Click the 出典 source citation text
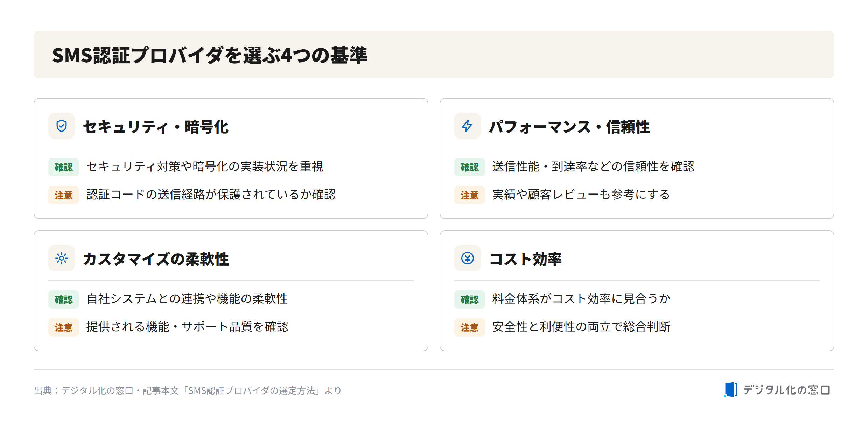The image size is (868, 431). click(188, 390)
